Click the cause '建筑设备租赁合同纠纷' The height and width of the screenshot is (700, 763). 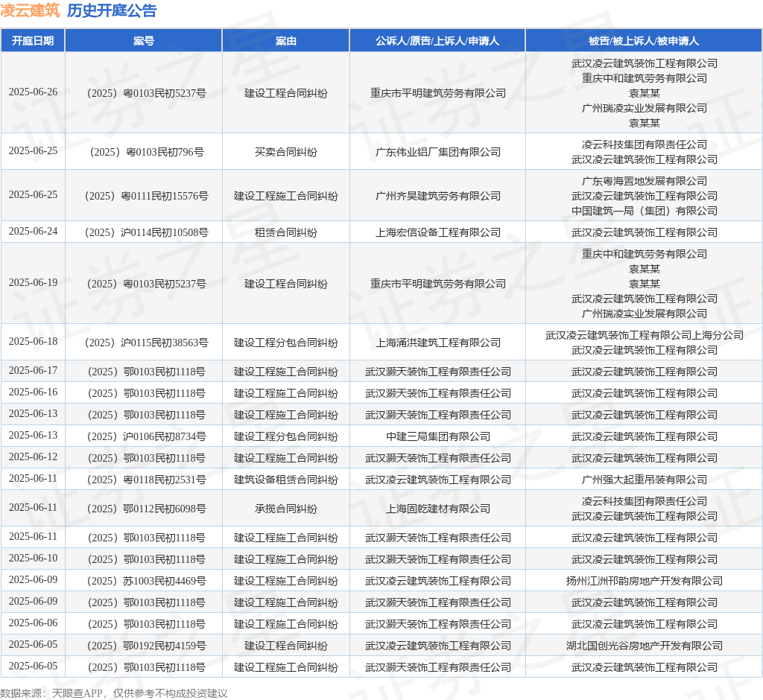pos(285,480)
